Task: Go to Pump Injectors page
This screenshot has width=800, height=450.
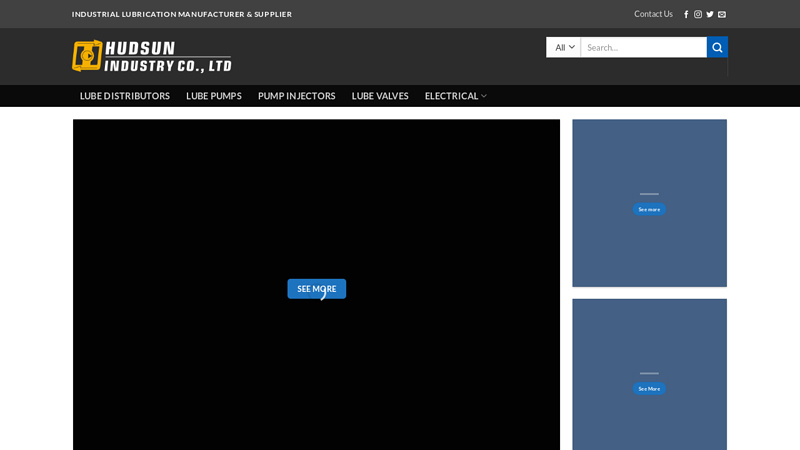Action: point(296,96)
